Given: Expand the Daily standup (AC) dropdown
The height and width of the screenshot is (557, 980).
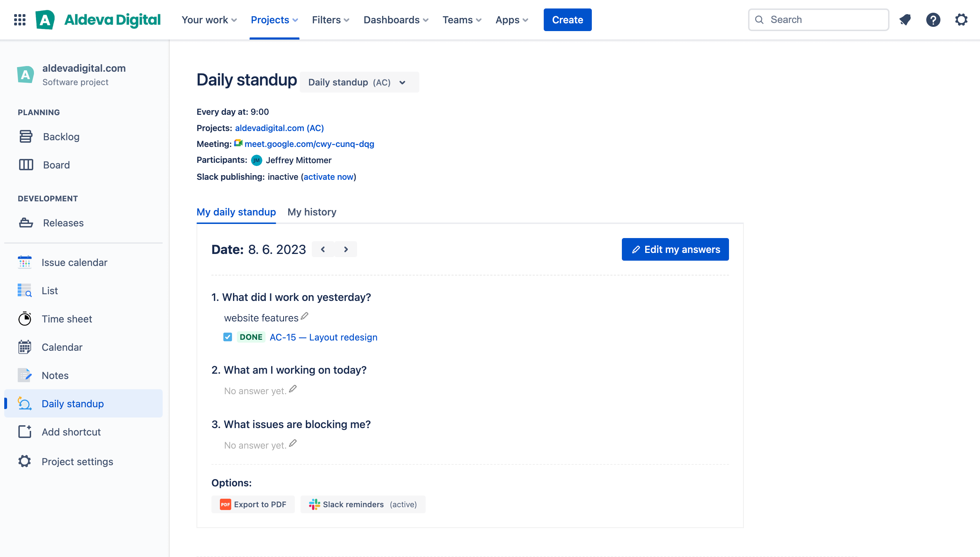Looking at the screenshot, I should (x=359, y=82).
